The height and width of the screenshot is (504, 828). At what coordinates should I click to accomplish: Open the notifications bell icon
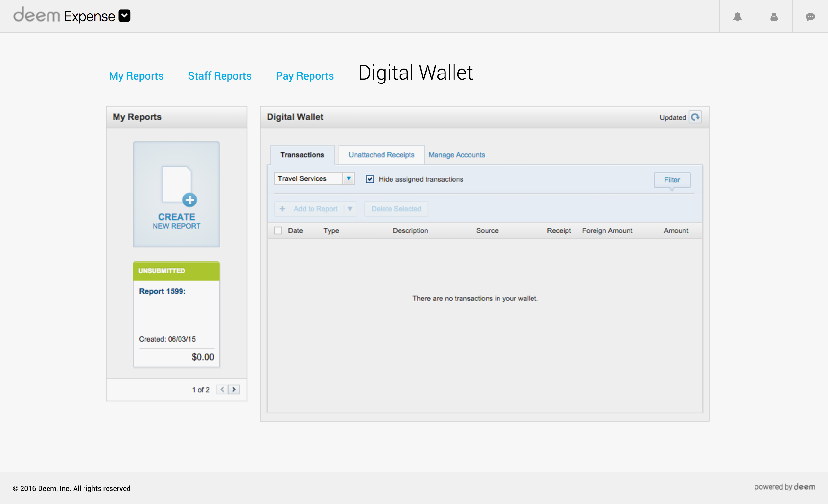tap(737, 16)
